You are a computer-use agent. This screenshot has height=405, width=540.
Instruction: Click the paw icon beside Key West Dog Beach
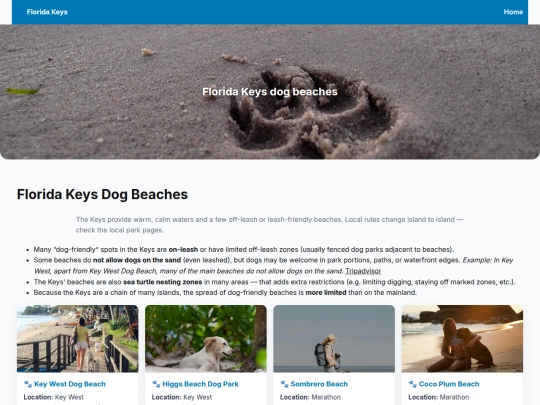(28, 384)
